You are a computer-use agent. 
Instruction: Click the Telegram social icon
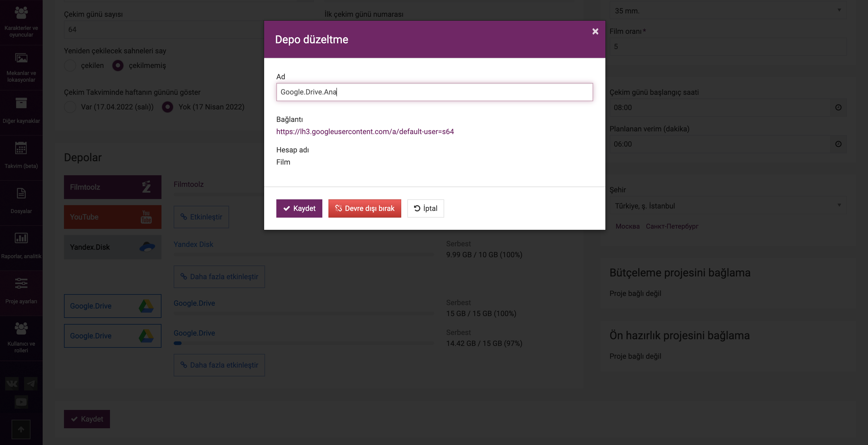point(31,384)
